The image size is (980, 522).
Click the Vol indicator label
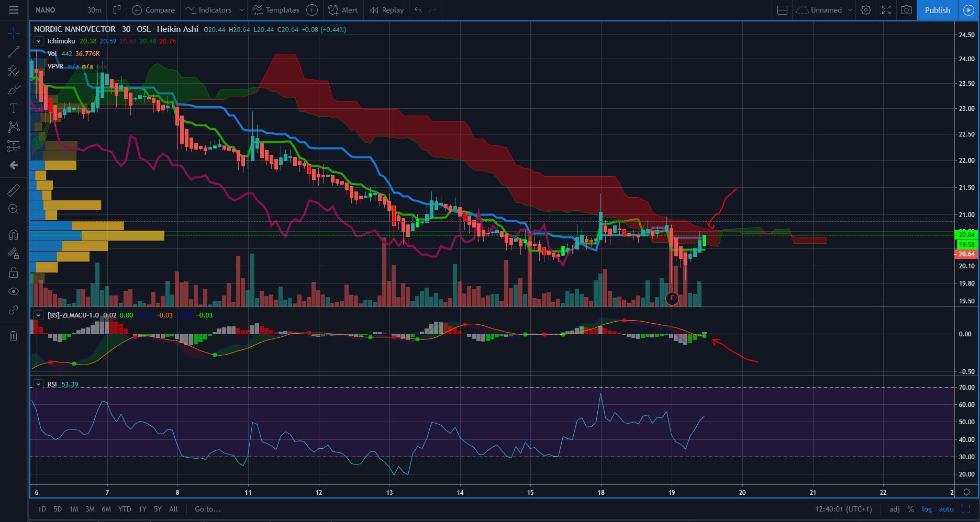52,53
